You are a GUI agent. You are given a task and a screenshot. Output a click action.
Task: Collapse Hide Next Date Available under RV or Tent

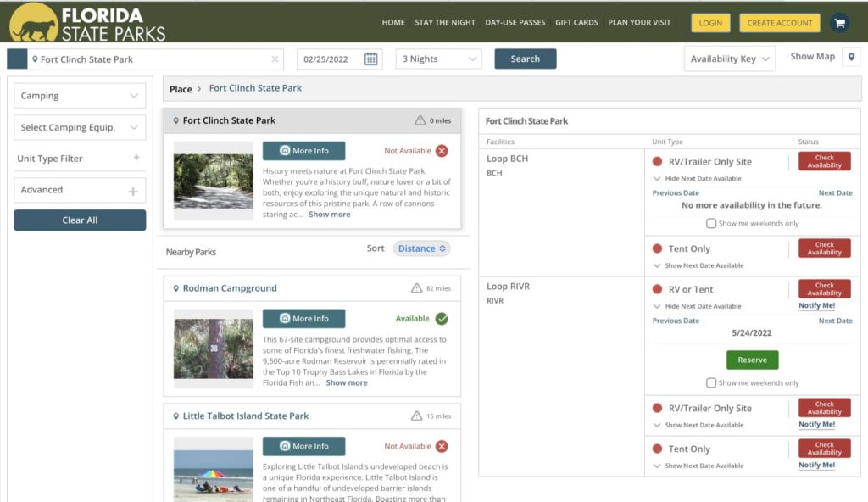point(698,306)
